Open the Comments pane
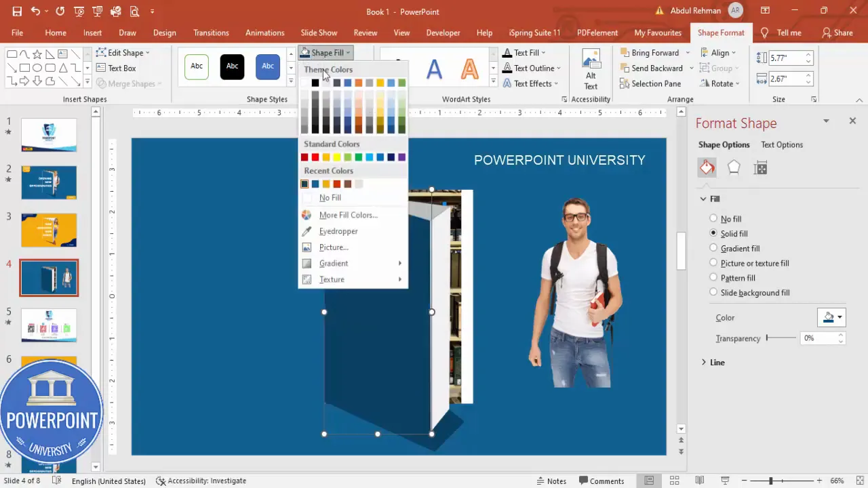 600,481
